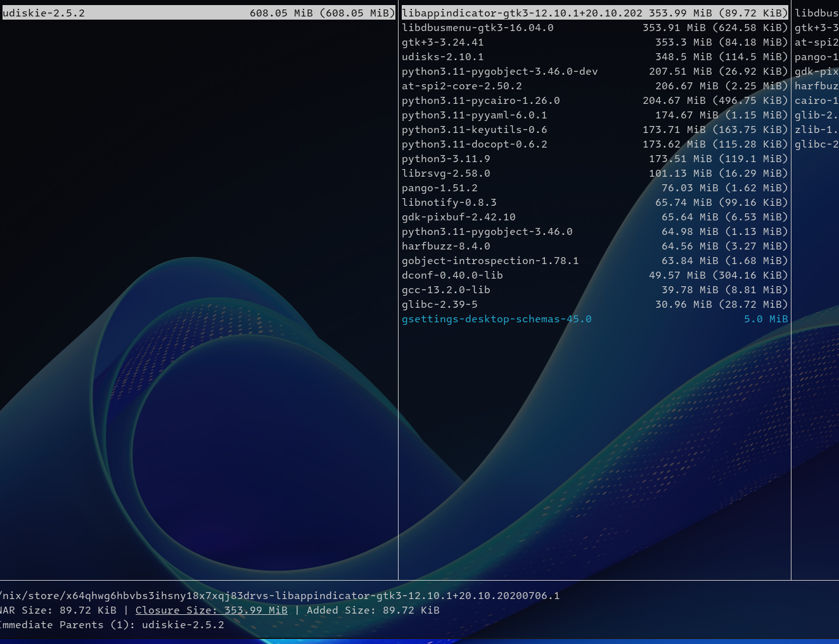
Task: Select the libnotify-0.8.3 row
Action: click(449, 203)
